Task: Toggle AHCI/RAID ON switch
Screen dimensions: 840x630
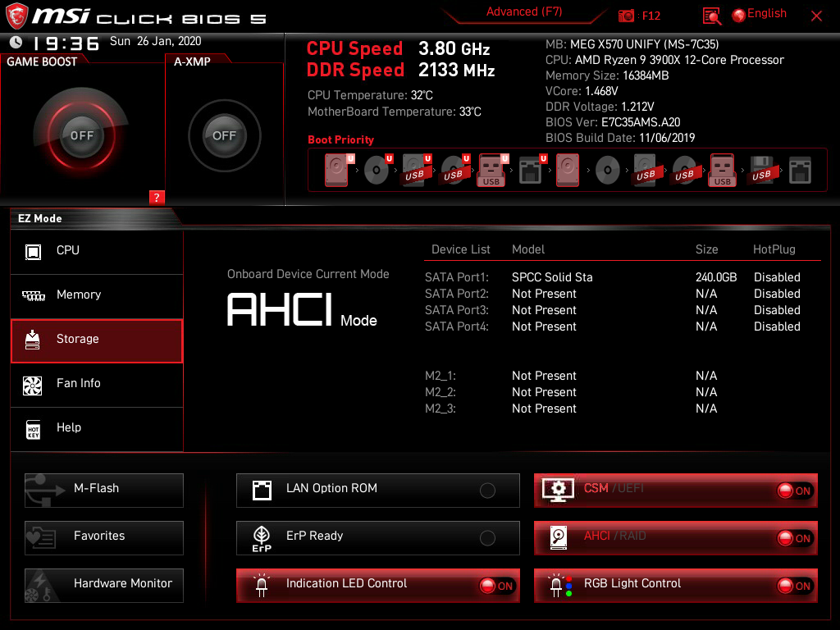Action: (795, 538)
